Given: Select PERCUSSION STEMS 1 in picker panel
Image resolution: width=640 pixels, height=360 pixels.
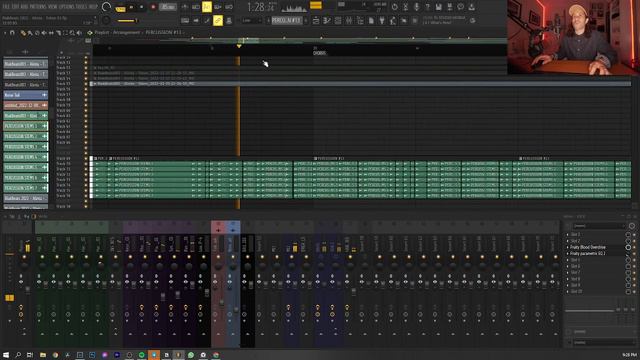Looking at the screenshot, I should coord(25,126).
